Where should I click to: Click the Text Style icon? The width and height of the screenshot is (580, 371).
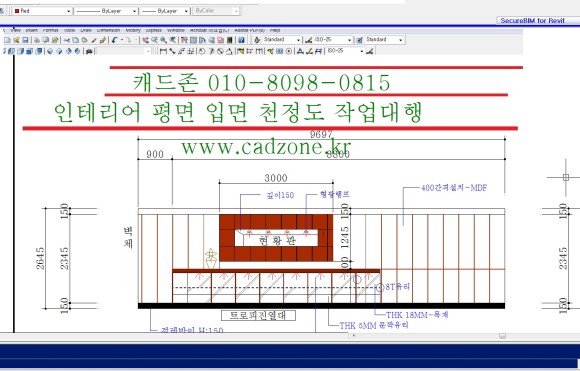[x=257, y=40]
